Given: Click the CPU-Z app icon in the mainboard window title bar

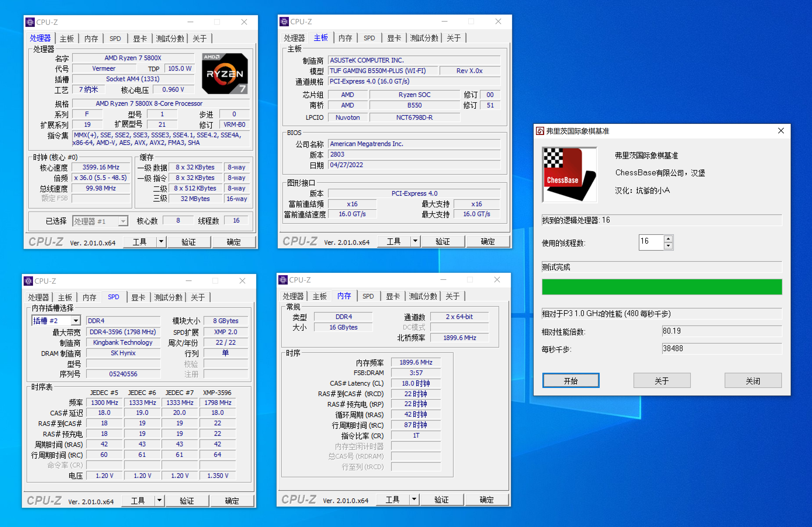Looking at the screenshot, I should click(284, 22).
